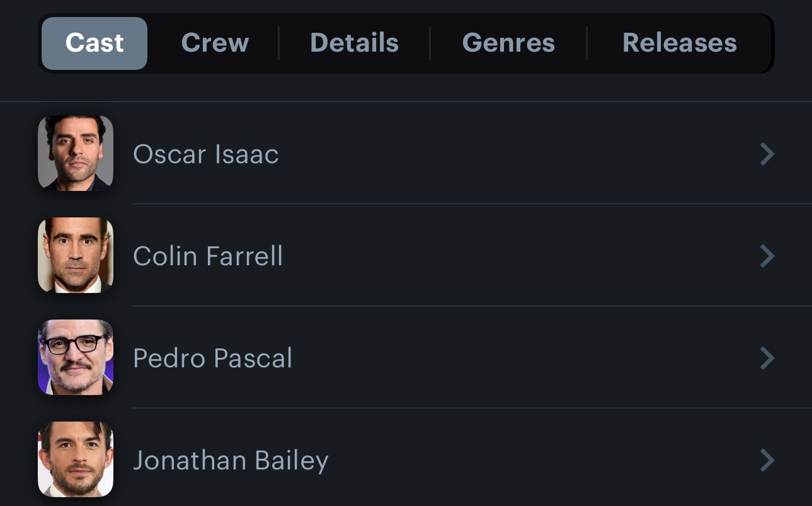This screenshot has height=506, width=812.
Task: Click empty space in the Colin Farrell row
Action: pos(504,256)
